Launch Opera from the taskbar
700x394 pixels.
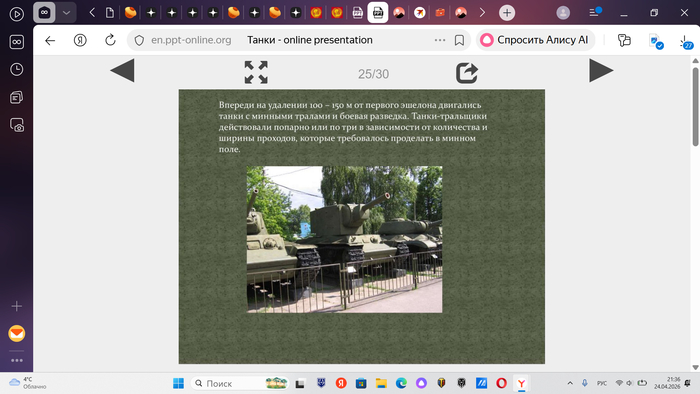pyautogui.click(x=501, y=383)
